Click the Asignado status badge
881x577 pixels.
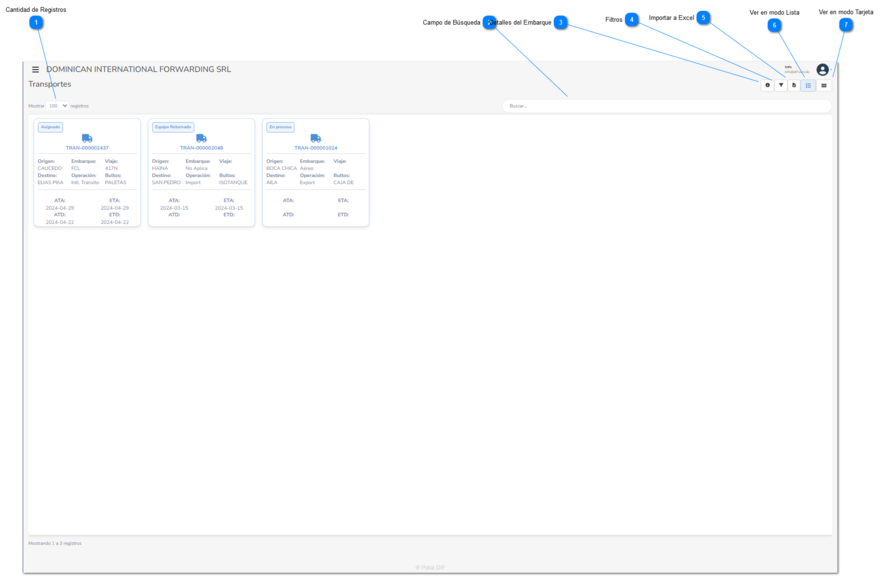pyautogui.click(x=51, y=127)
